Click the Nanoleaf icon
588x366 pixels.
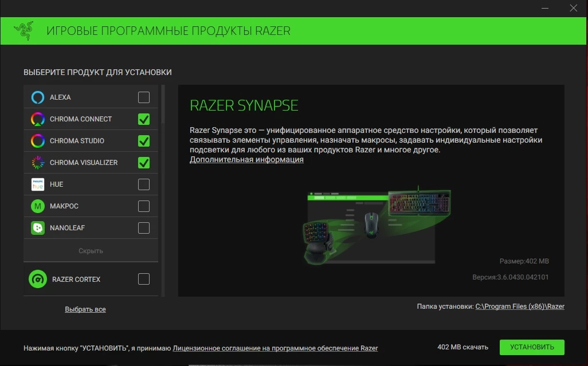37,228
